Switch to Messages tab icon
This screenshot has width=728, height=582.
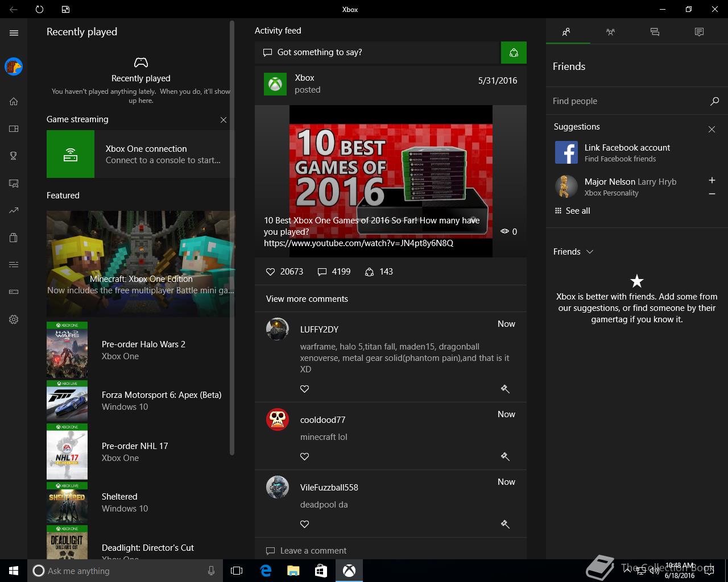pos(655,32)
